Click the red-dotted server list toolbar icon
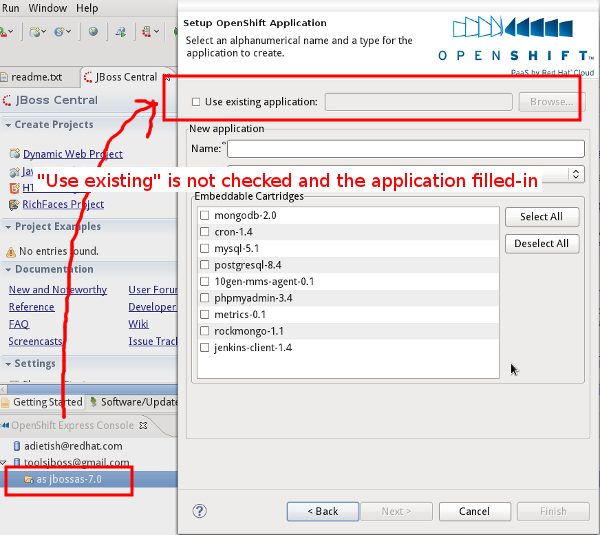Image resolution: width=600 pixels, height=535 pixels. click(x=147, y=31)
